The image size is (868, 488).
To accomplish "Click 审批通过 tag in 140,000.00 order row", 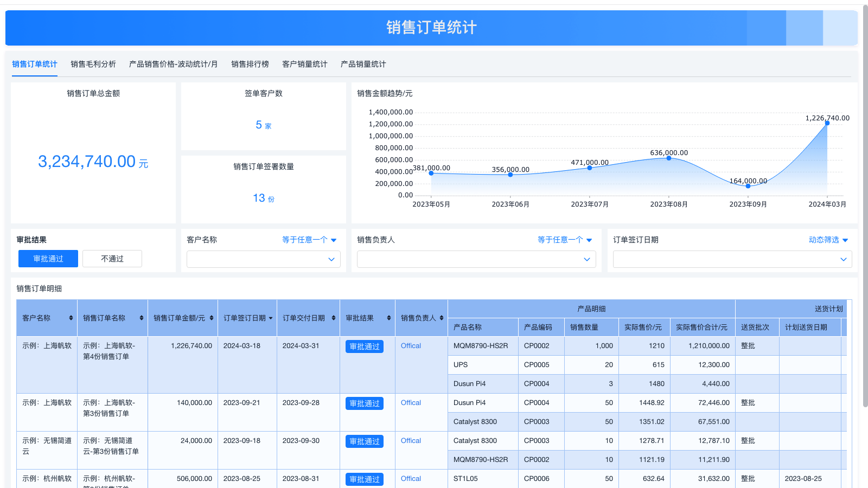I will [365, 403].
